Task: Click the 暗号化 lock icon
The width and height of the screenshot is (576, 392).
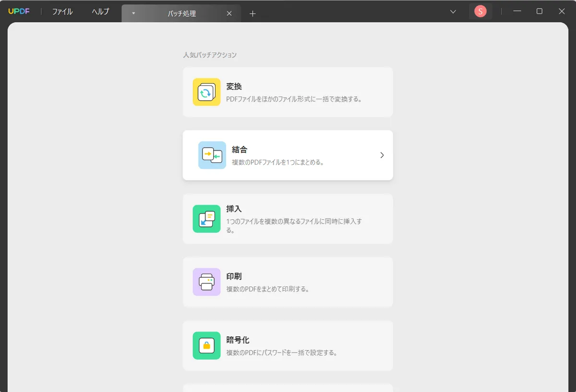Action: click(206, 345)
